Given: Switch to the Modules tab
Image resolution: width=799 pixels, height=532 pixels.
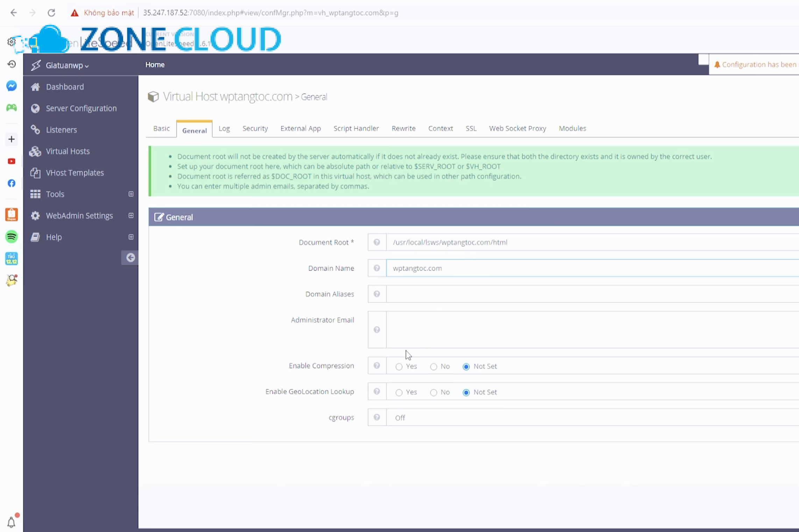Looking at the screenshot, I should point(572,129).
